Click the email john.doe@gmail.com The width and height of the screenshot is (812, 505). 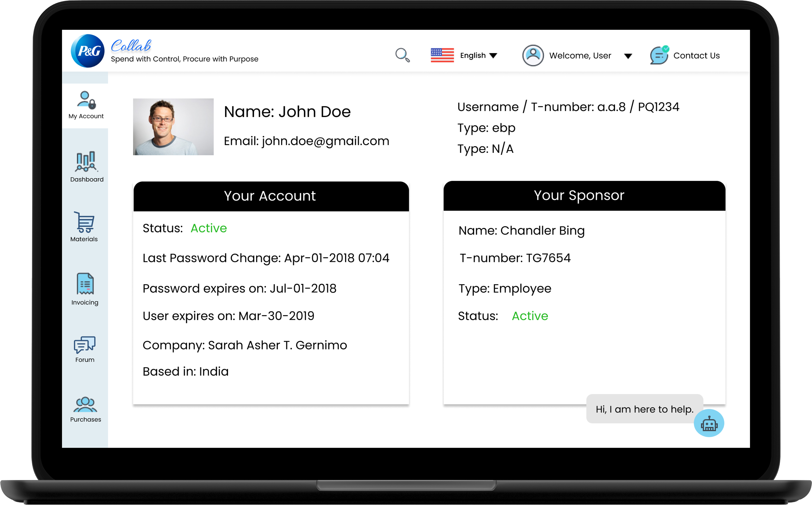point(325,141)
